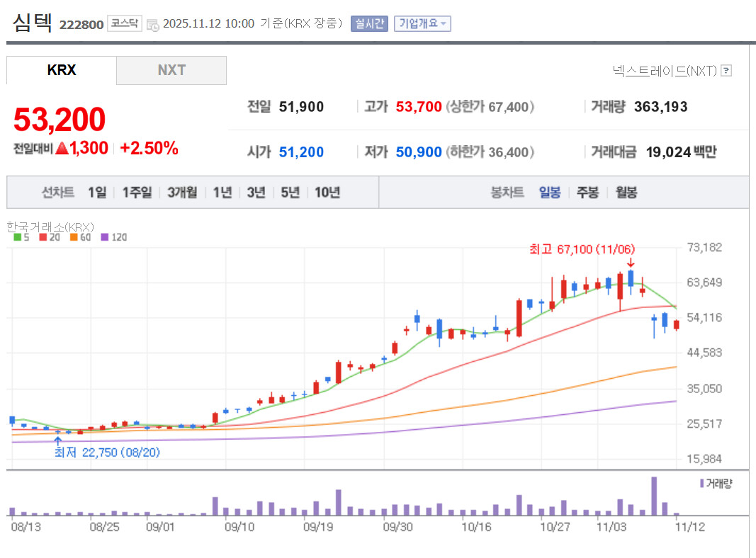Switch to the 주봉 weekly candle chart
Screen dimensions: 756x558
pyautogui.click(x=587, y=193)
